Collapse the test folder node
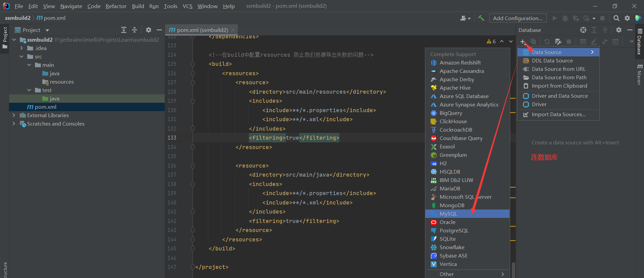The image size is (644, 278). click(x=29, y=90)
